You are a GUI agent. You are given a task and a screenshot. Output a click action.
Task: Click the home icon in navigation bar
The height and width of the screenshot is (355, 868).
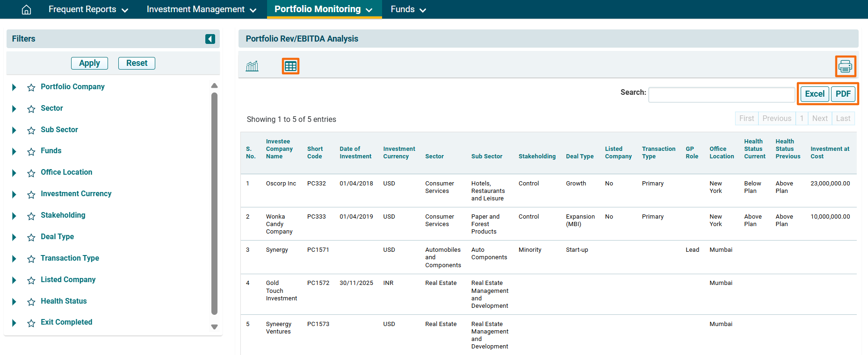point(27,9)
